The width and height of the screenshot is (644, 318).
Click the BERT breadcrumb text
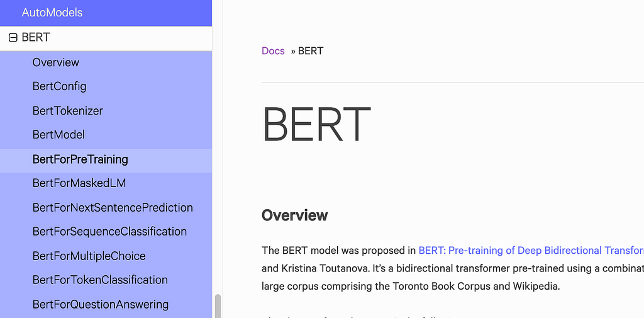311,51
